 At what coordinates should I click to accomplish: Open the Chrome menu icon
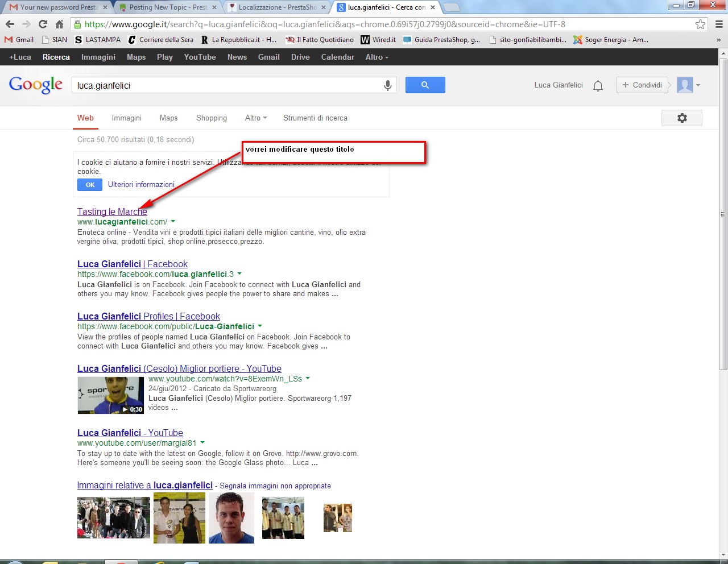[x=719, y=24]
